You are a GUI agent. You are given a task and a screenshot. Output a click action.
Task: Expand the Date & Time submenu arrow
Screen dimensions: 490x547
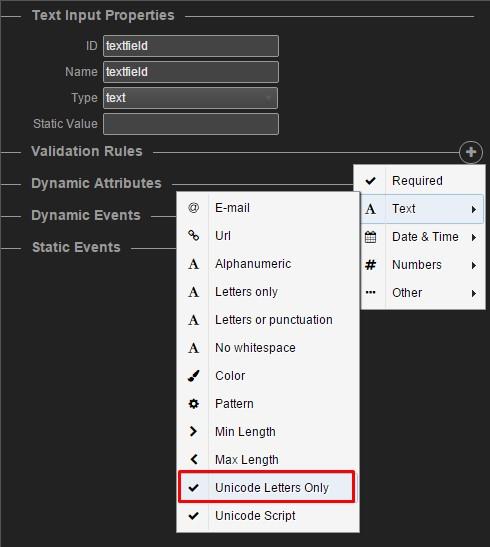click(x=474, y=238)
